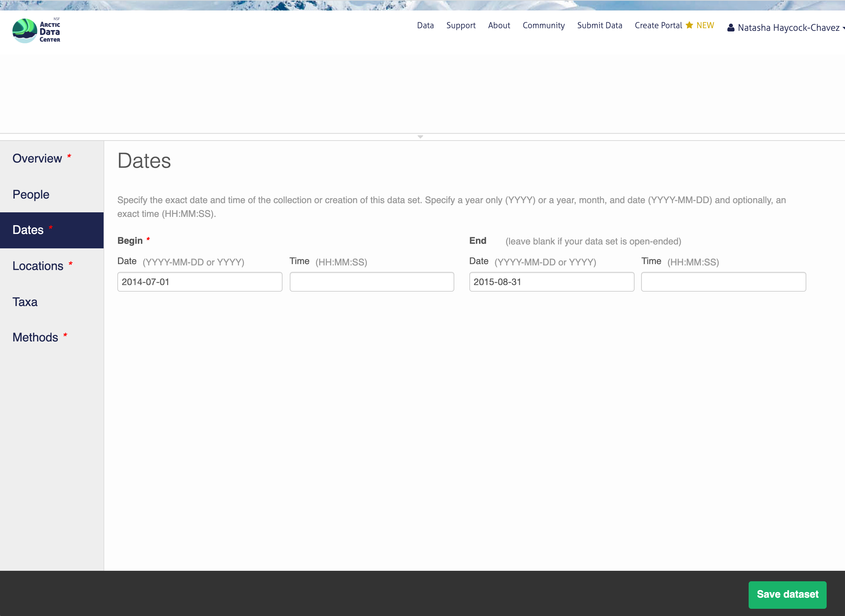Click the End date field showing 2015-08-31
Viewport: 845px width, 616px height.
tap(551, 282)
